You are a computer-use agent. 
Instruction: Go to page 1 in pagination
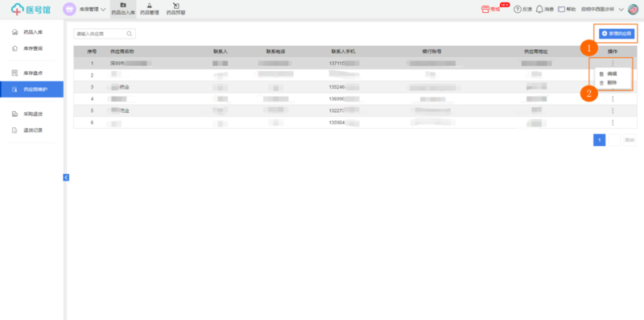(x=599, y=140)
